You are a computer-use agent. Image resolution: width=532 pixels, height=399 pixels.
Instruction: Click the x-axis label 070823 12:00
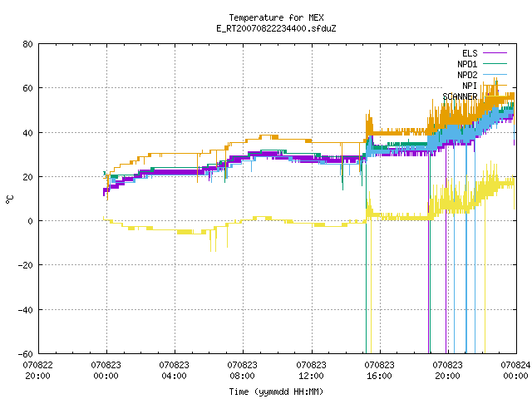click(311, 371)
